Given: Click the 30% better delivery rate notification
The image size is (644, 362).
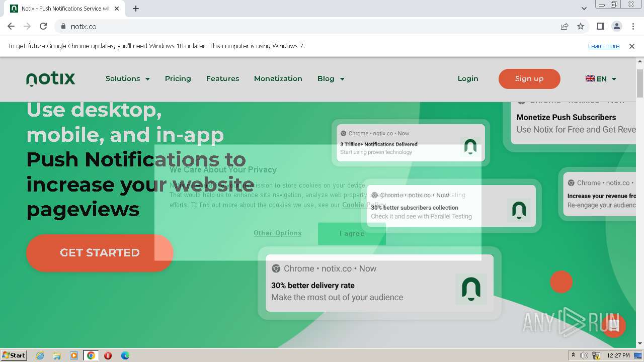Looking at the screenshot, I should coord(380,283).
